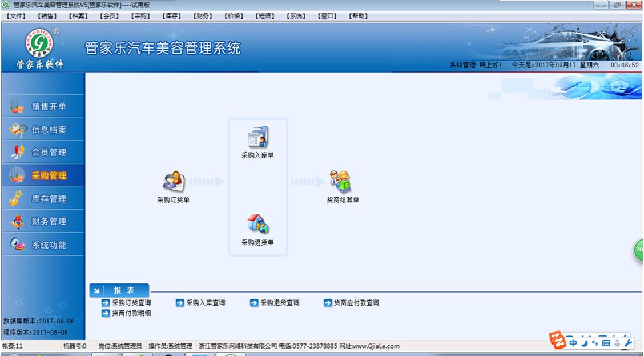Screen dimensions: 644x356
Task: Open the Sogou soft keyboard icon
Action: tap(606, 343)
